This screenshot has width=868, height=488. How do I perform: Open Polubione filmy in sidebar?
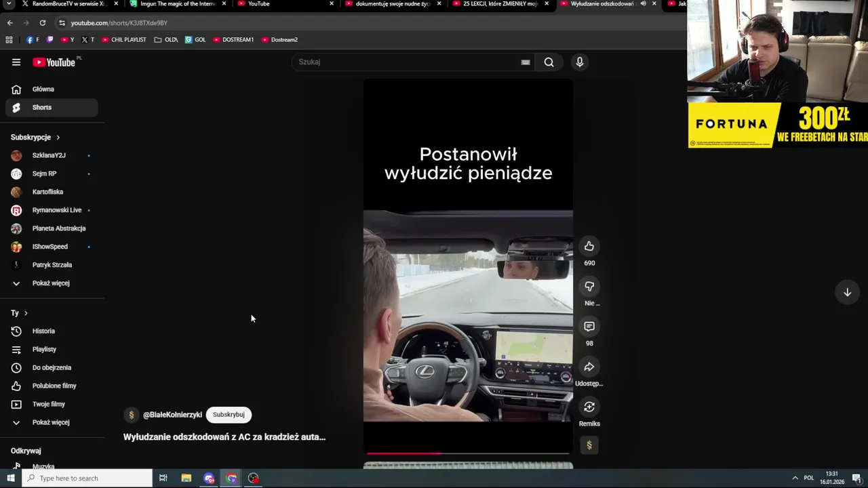52,386
